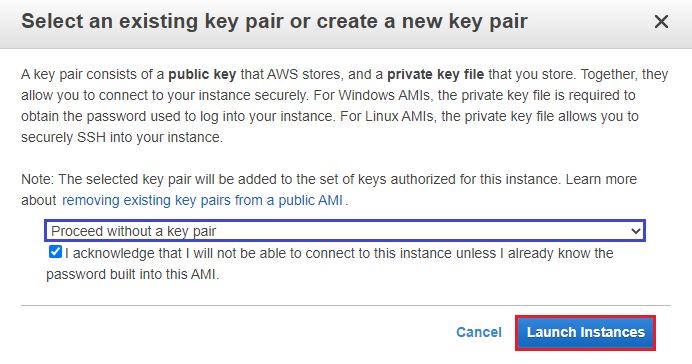Open the 'Proceed without a key pair' dropdown
Screen dimensions: 692x364
(345, 231)
